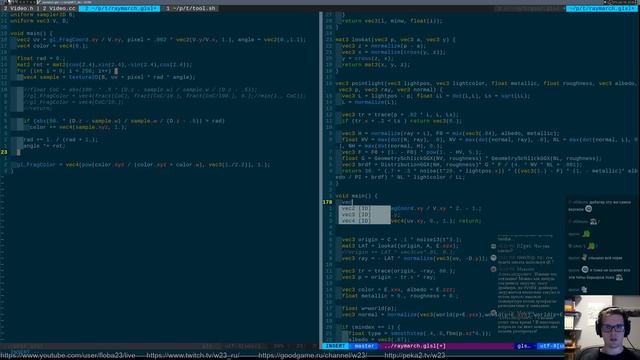Click the 'vec3 color = E.xxx, albedo' line

click(398, 290)
